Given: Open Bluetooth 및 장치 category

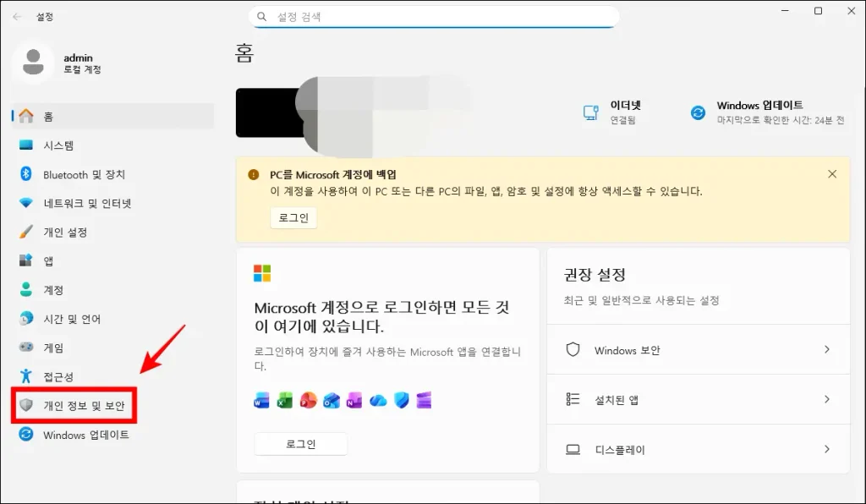Looking at the screenshot, I should click(x=112, y=174).
